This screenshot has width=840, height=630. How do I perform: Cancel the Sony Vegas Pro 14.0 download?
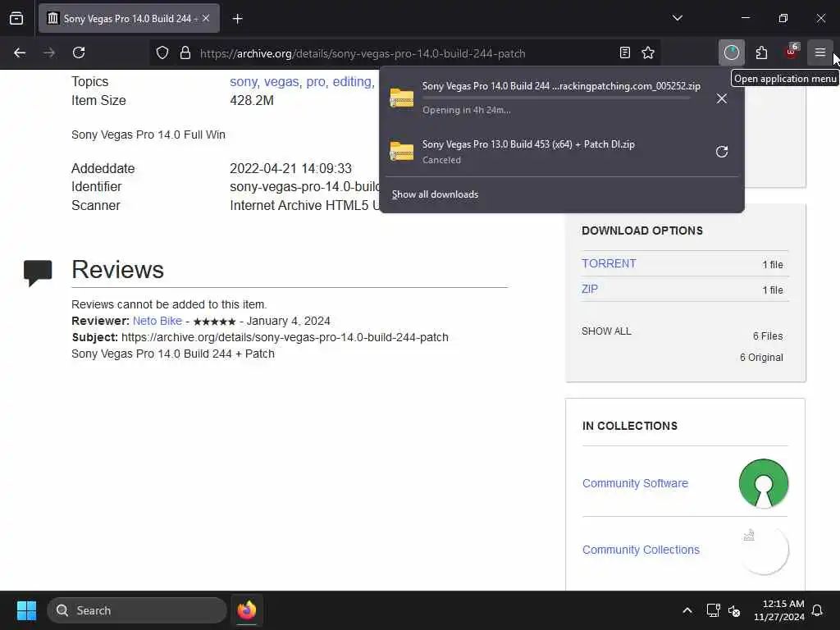722,98
